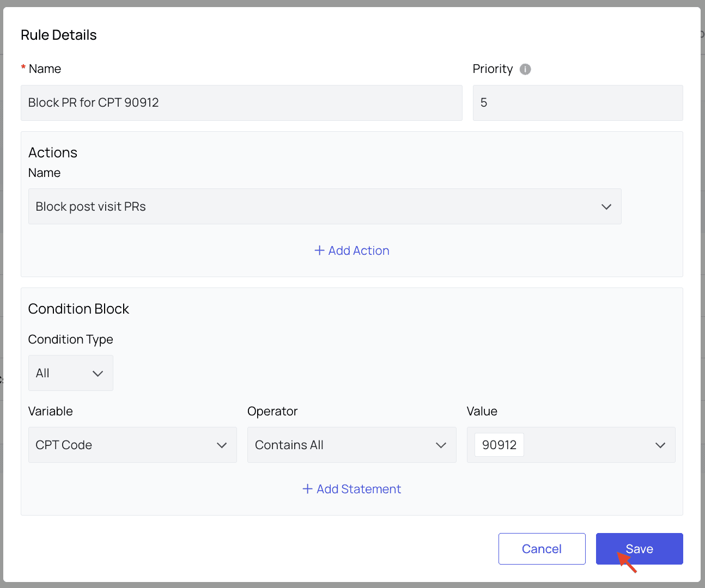Click the chevron arrow in the Value field
705x588 pixels.
click(660, 445)
